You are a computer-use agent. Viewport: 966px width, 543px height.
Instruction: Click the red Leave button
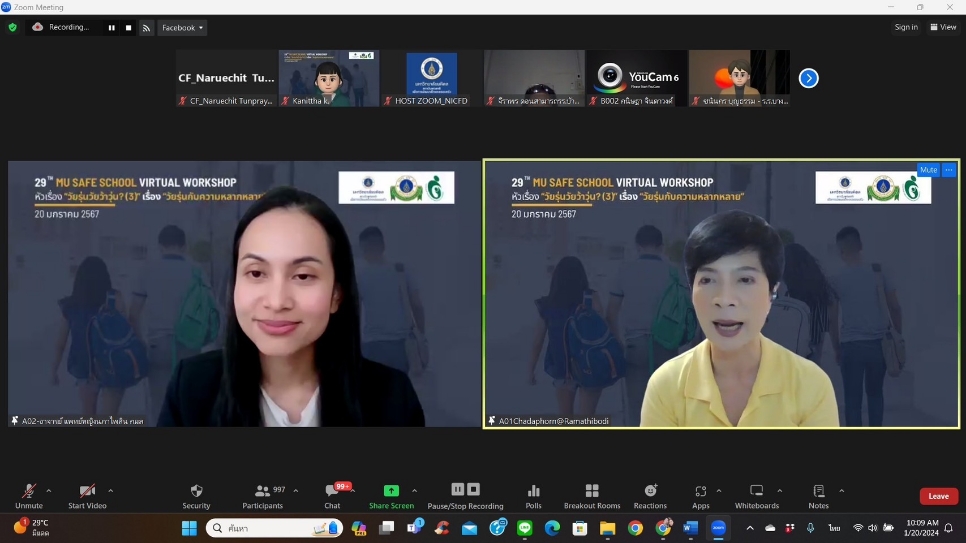tap(938, 496)
